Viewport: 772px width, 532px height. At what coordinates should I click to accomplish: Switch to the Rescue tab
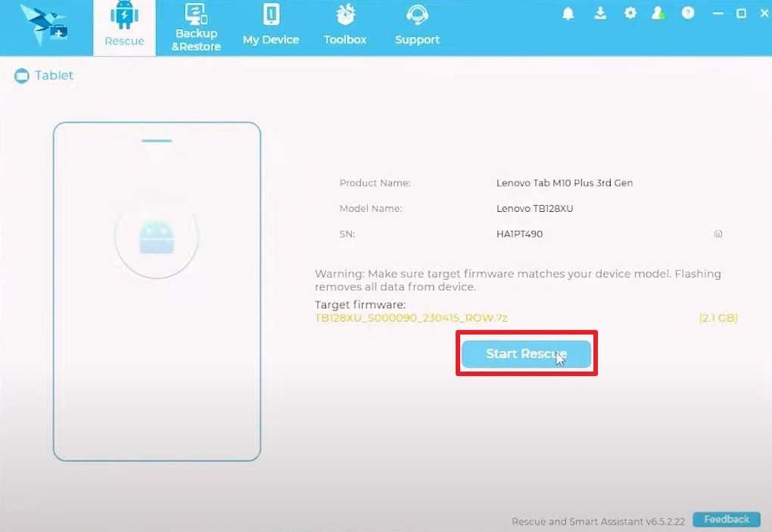click(x=125, y=27)
